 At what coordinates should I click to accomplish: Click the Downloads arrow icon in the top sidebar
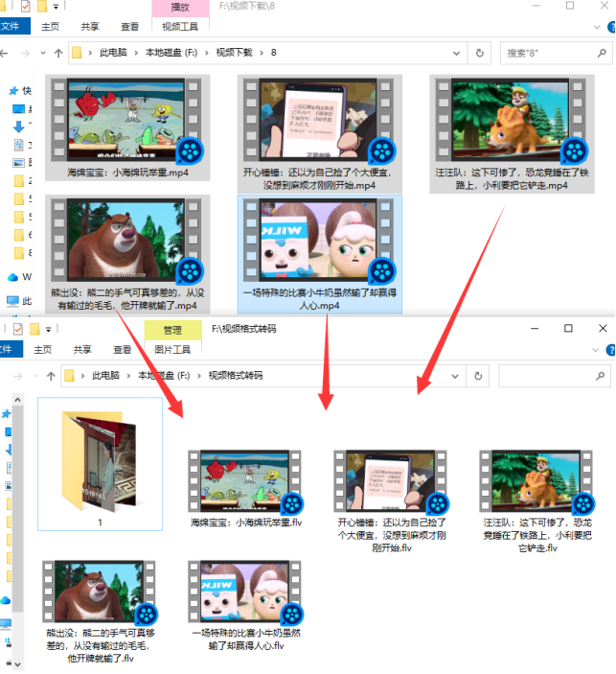[18, 127]
